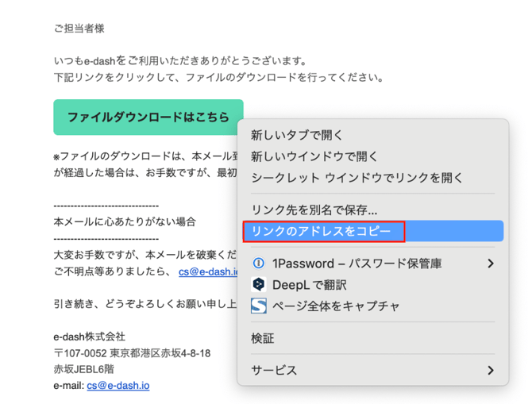Select DeepLで翻訳 menu entry
This screenshot has width=532, height=404.
pyautogui.click(x=310, y=284)
